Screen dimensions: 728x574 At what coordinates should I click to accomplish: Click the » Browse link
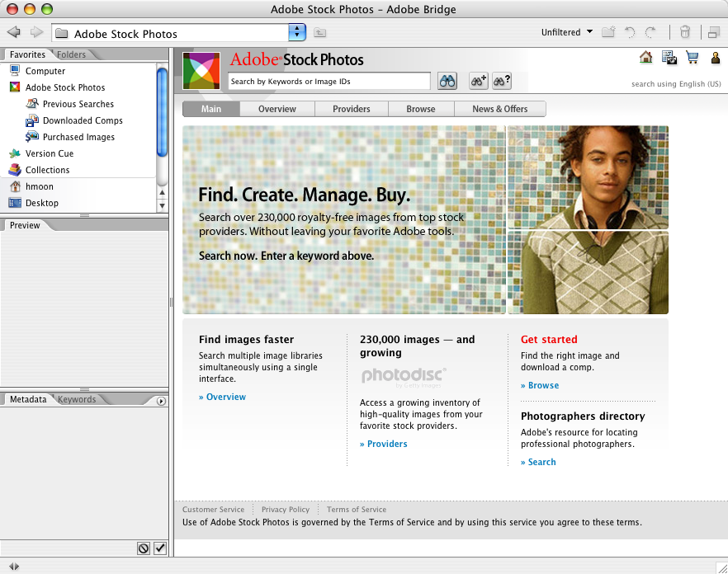(540, 386)
